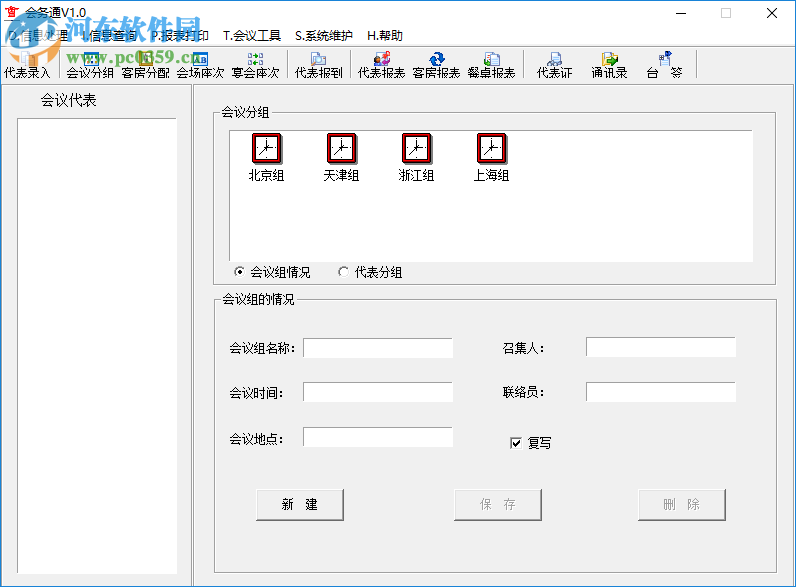The height and width of the screenshot is (587, 796).
Task: Click the 新建 button
Action: (300, 505)
